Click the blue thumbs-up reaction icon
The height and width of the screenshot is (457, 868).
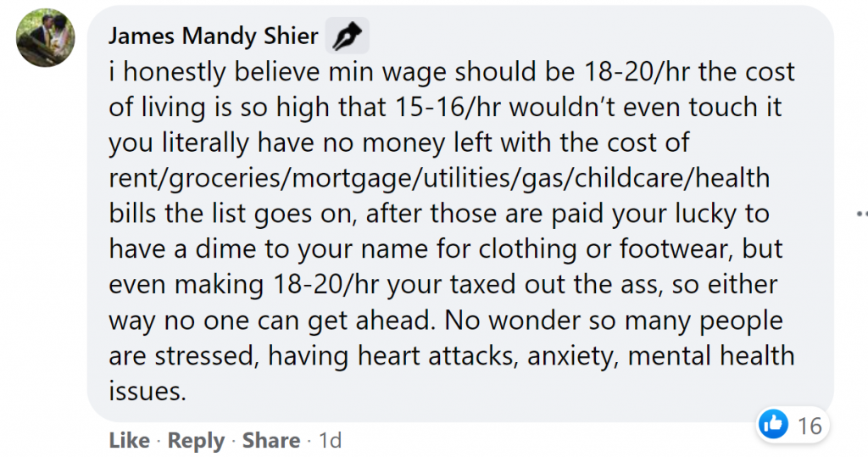[x=774, y=424]
